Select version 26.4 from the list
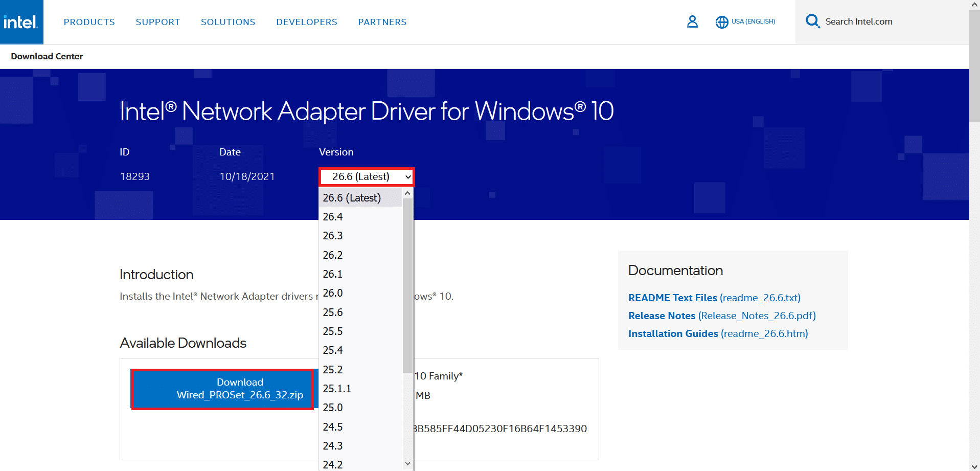 333,216
